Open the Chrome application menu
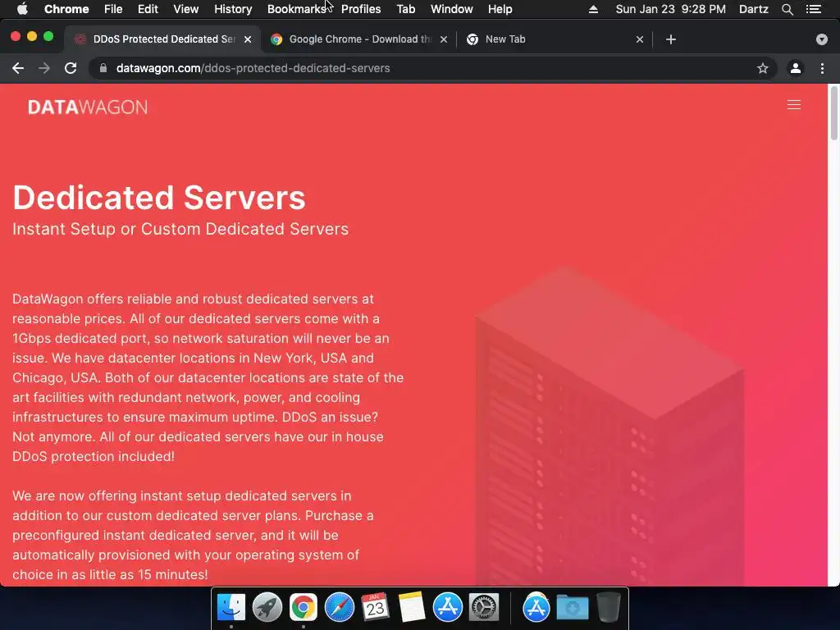This screenshot has height=630, width=840. pyautogui.click(x=66, y=9)
